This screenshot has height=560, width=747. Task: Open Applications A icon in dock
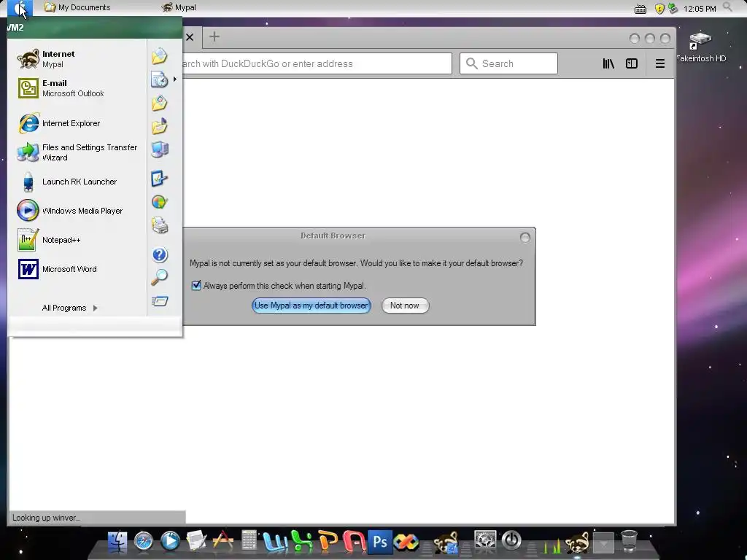click(x=222, y=542)
